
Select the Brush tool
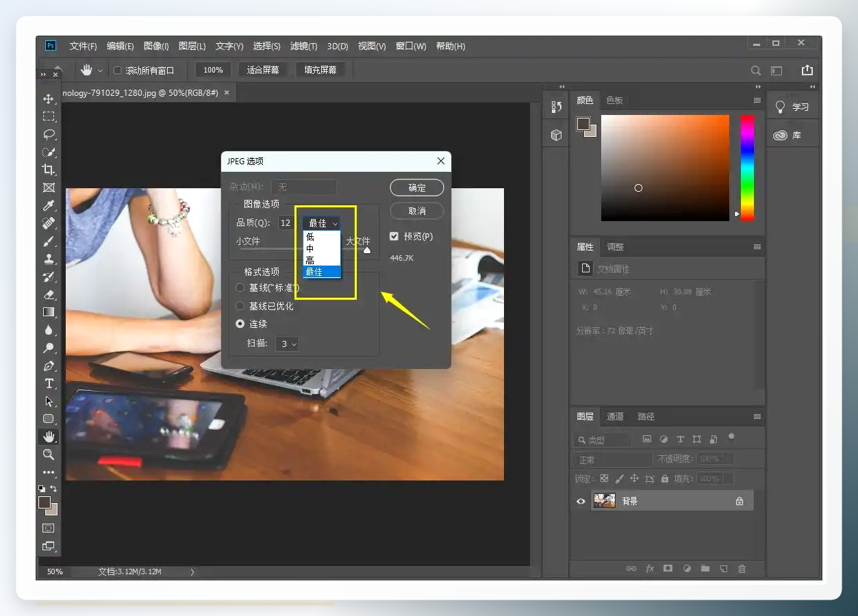point(49,241)
